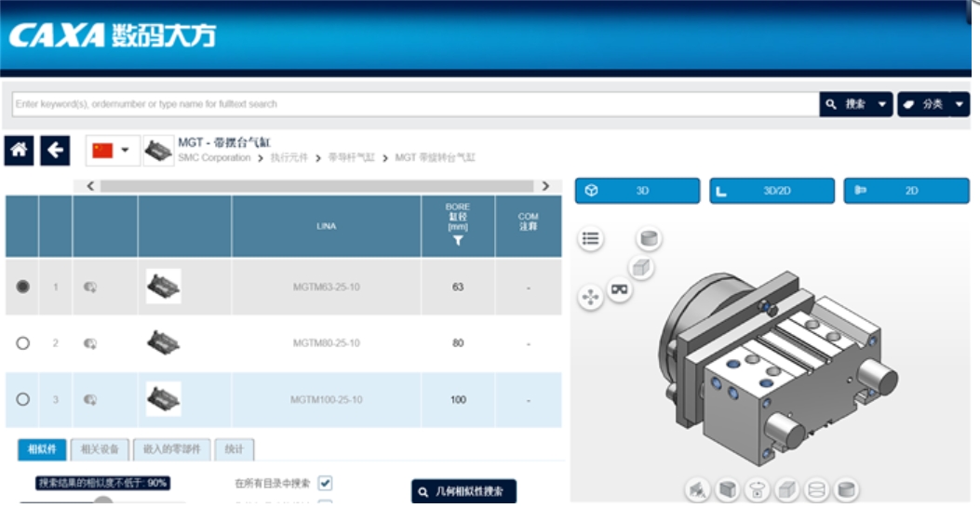Screen dimensions: 980x508
Task: Click the add icon in row 3
Action: (x=90, y=400)
